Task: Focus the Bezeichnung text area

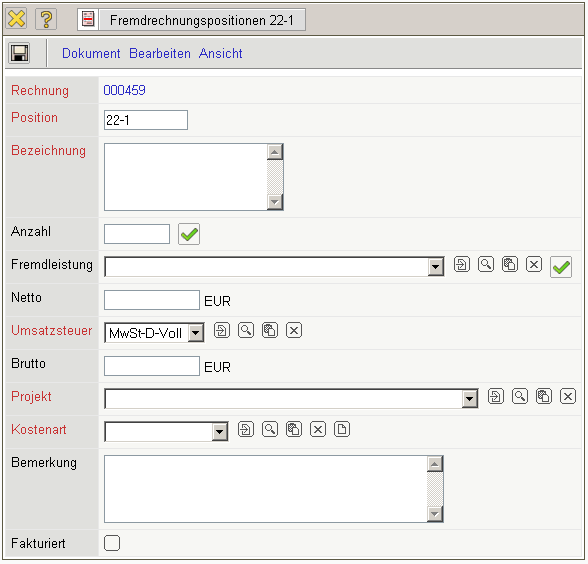Action: [186, 177]
